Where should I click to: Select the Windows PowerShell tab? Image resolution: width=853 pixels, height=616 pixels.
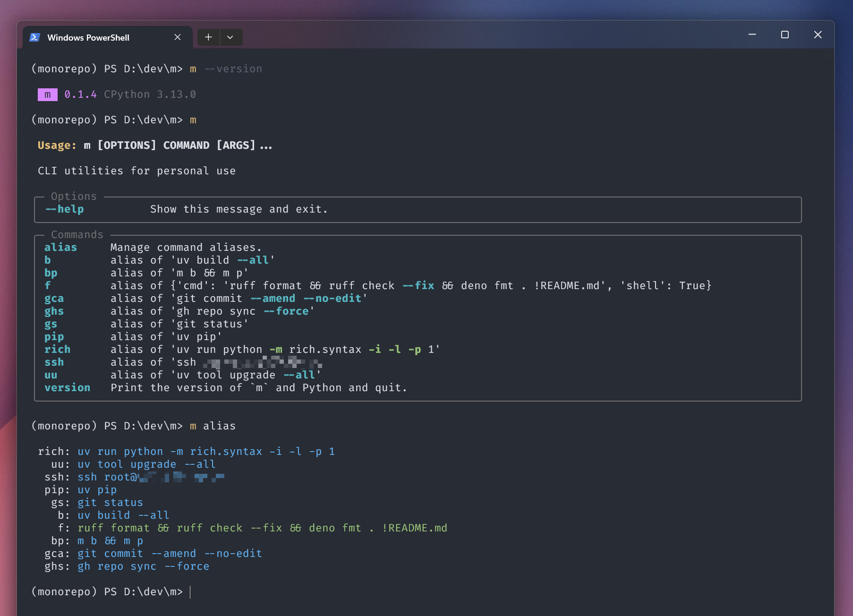(107, 37)
